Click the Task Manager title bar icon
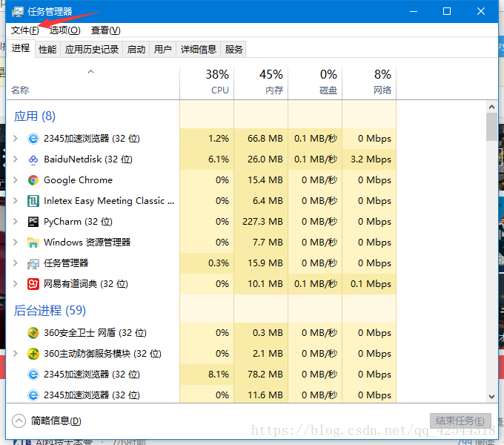504x445 pixels. [x=17, y=12]
